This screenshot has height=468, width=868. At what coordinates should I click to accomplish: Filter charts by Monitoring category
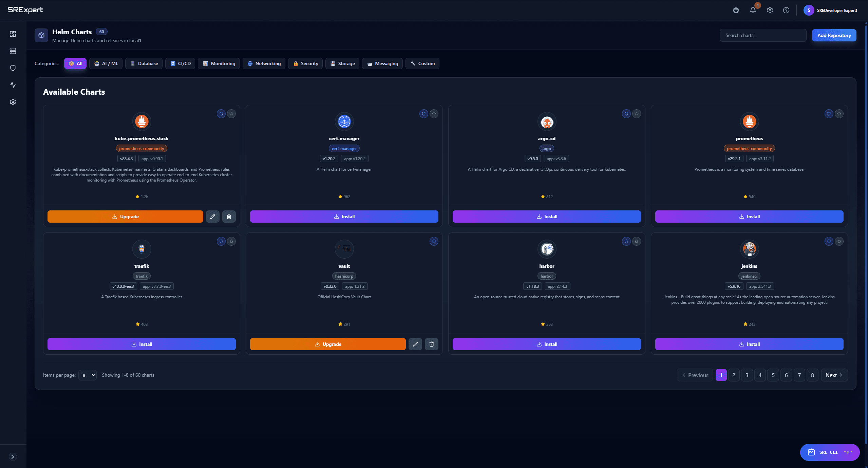click(x=219, y=63)
